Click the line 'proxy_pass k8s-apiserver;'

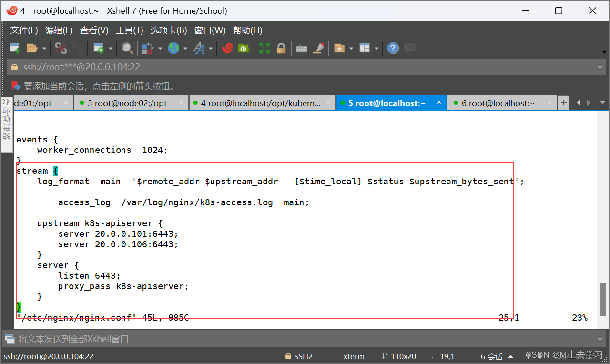click(123, 286)
